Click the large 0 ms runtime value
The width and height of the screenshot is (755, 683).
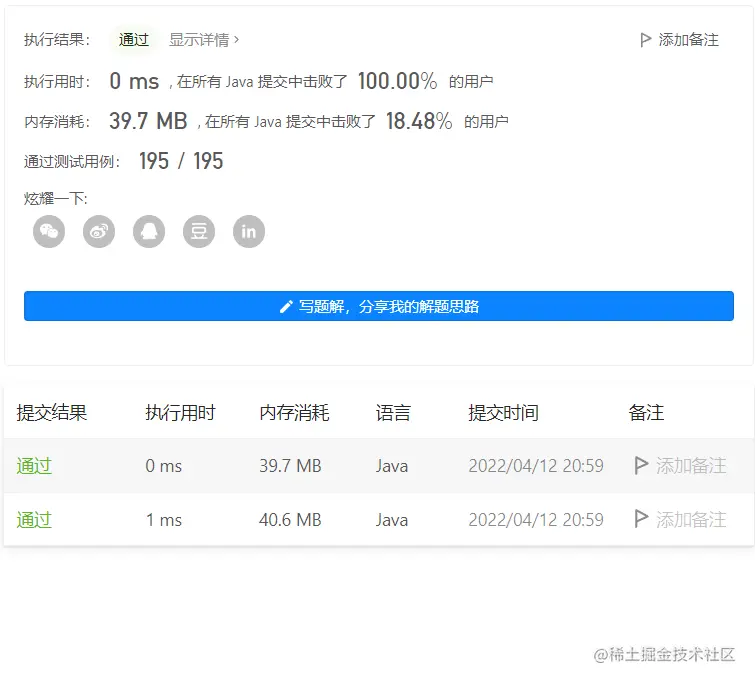134,81
